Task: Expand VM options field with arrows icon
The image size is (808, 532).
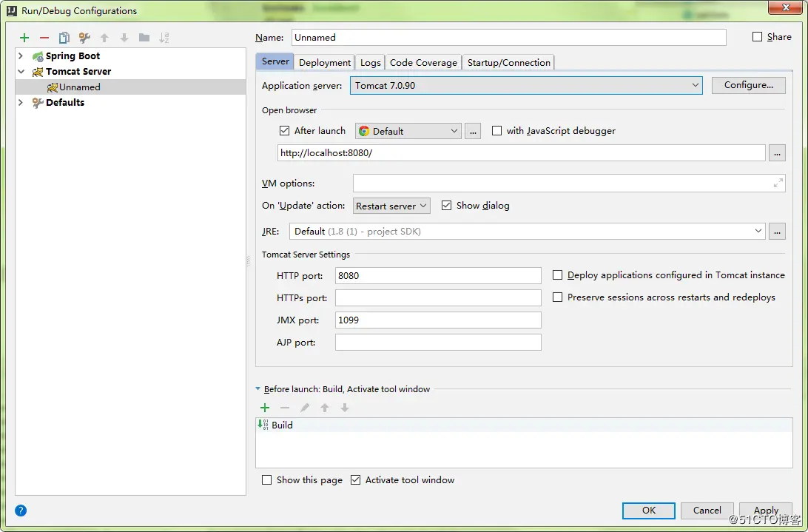Action: [x=778, y=183]
